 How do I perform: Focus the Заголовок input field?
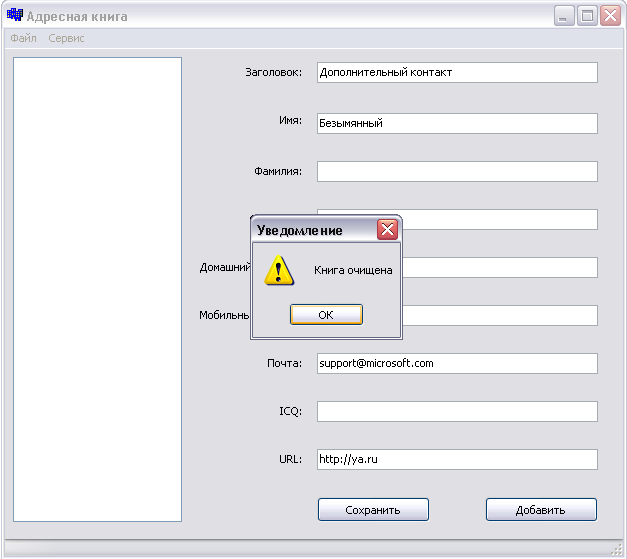click(x=457, y=72)
